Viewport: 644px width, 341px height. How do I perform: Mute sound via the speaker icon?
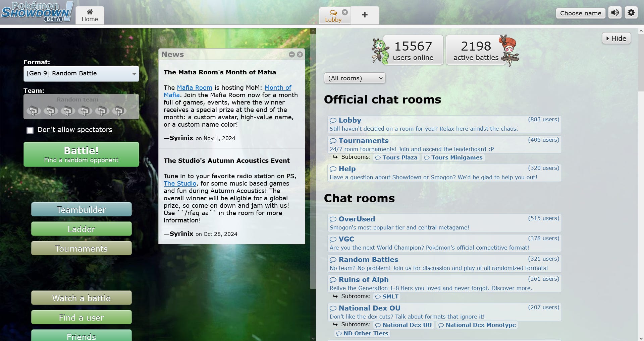(x=615, y=12)
